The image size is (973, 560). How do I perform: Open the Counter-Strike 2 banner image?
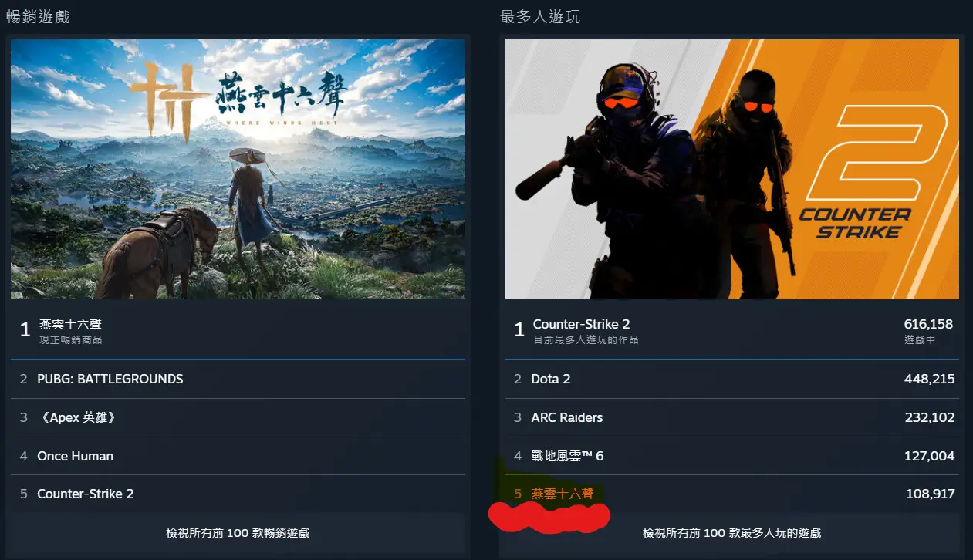pyautogui.click(x=732, y=169)
